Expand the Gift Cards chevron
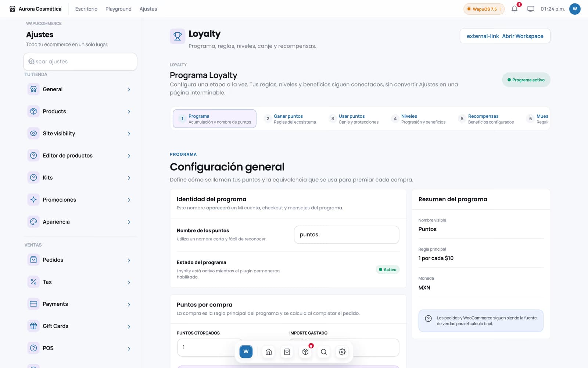This screenshot has width=588, height=368. click(x=129, y=326)
